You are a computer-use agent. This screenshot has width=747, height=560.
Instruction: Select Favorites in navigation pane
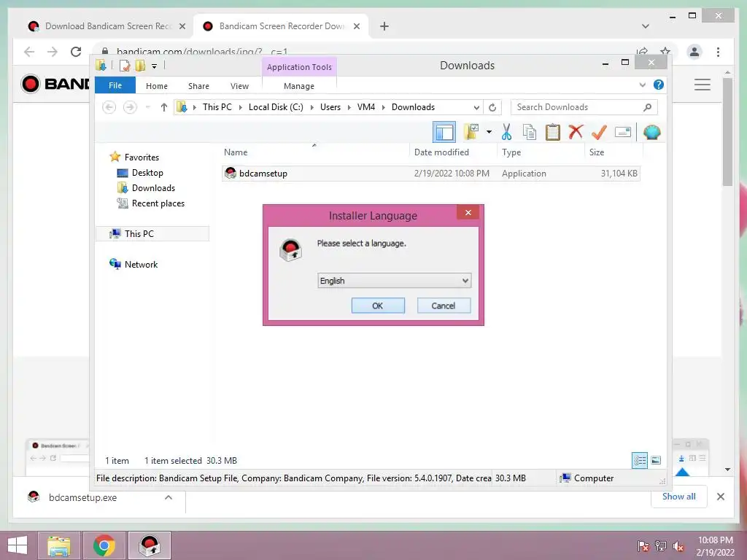(142, 157)
